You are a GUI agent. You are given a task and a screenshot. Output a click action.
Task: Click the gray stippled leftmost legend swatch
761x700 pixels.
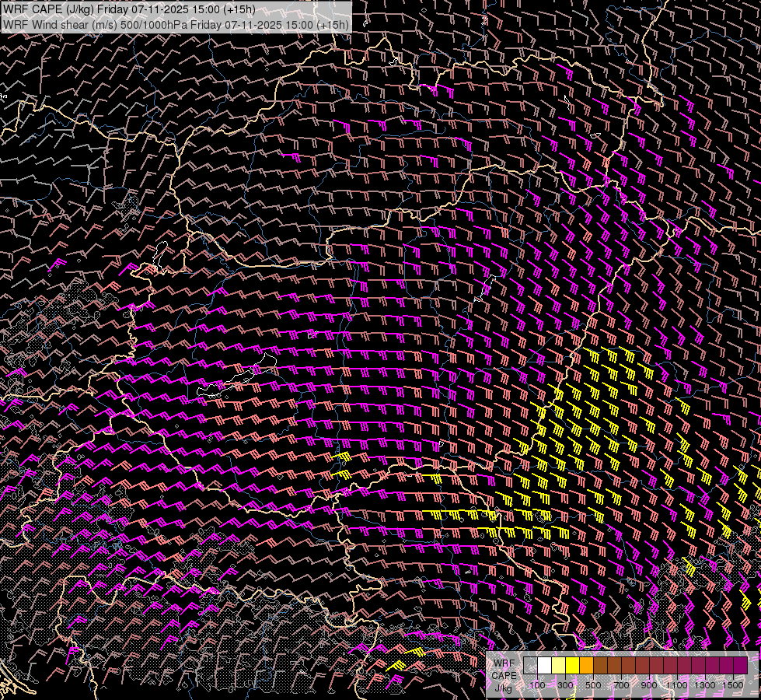[530, 665]
